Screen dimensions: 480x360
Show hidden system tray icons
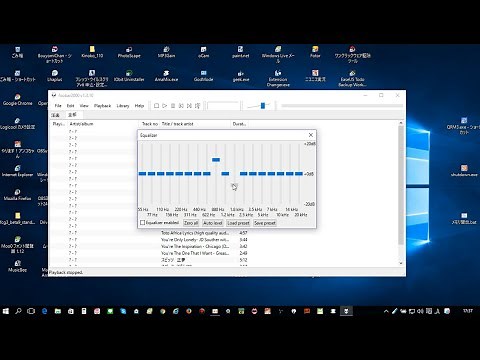point(386,311)
